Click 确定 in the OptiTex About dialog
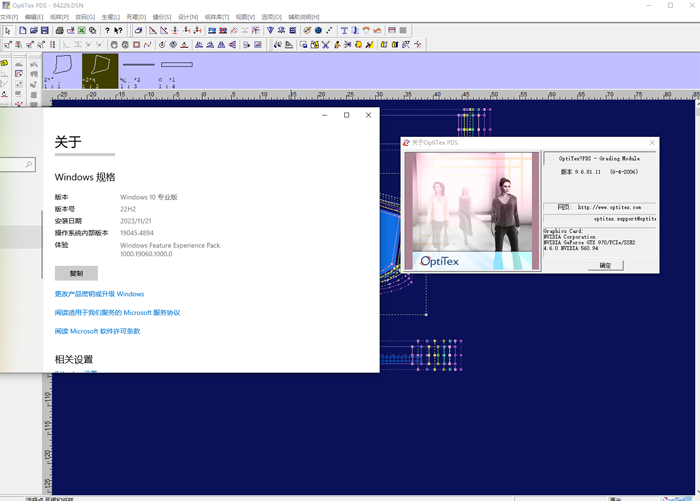This screenshot has width=700, height=501. (605, 265)
